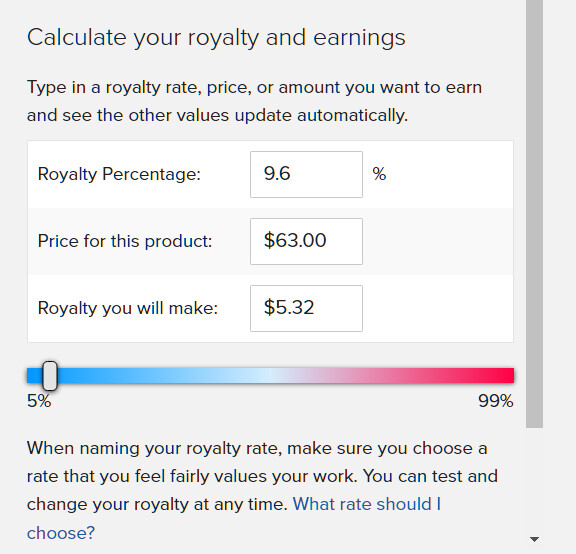Click the red end of the royalty slider

503,375
